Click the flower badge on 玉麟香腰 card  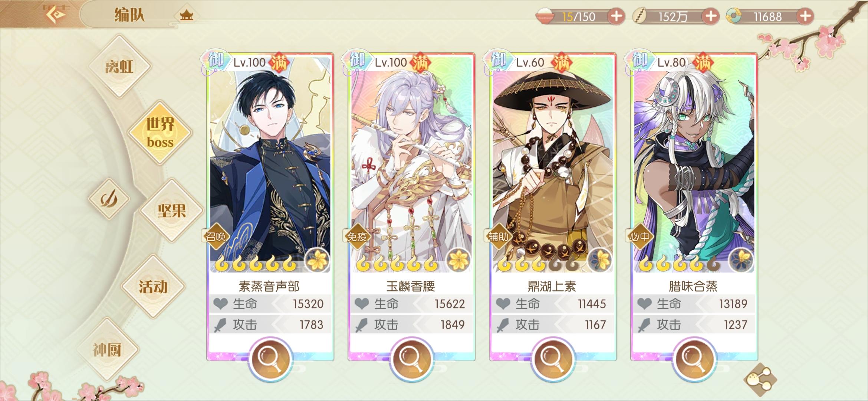(458, 259)
